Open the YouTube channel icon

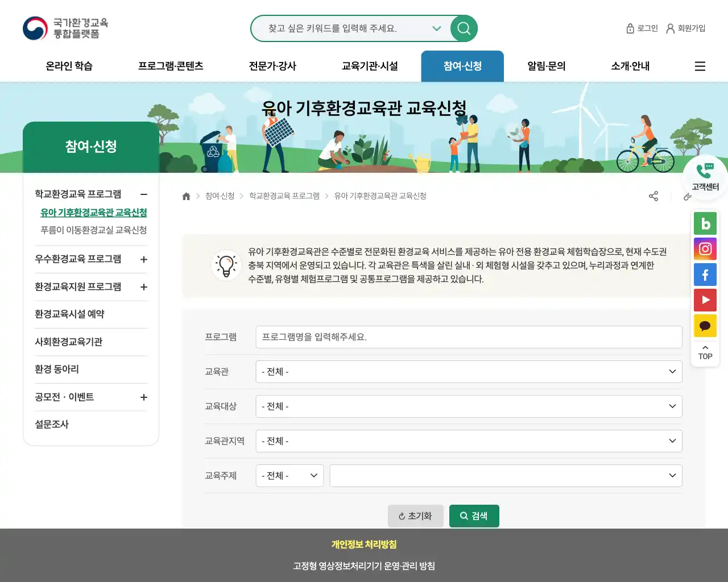[705, 300]
